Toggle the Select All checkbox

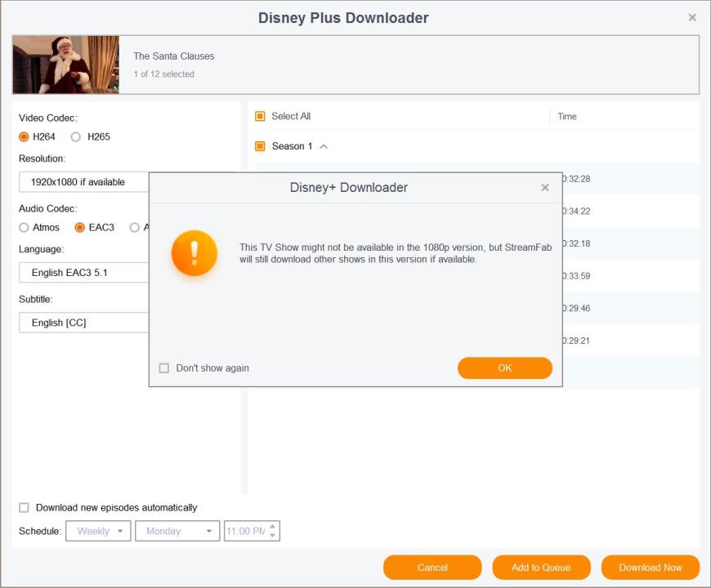click(260, 117)
